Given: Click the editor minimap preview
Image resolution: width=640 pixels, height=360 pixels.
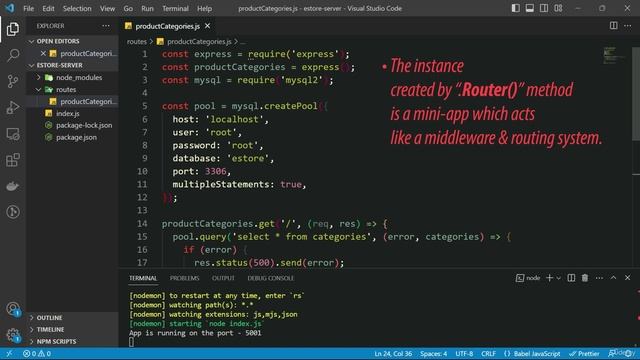Looking at the screenshot, I should point(614,56).
